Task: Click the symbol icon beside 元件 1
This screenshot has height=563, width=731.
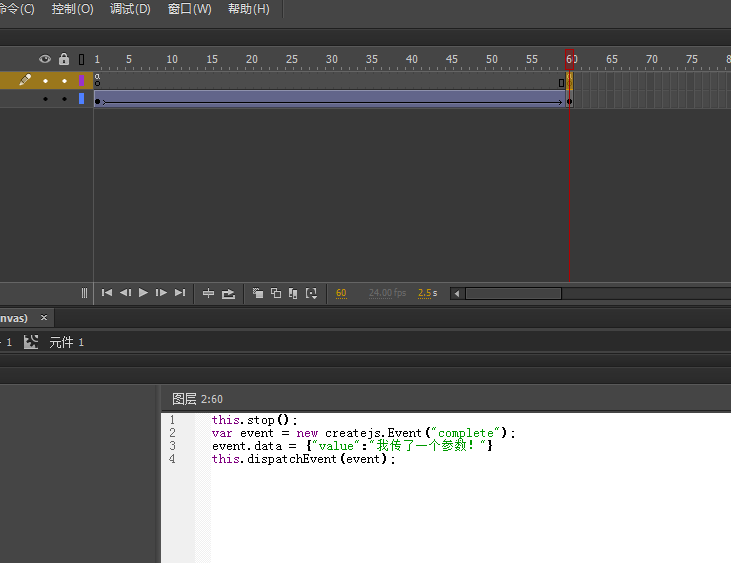Action: 31,342
